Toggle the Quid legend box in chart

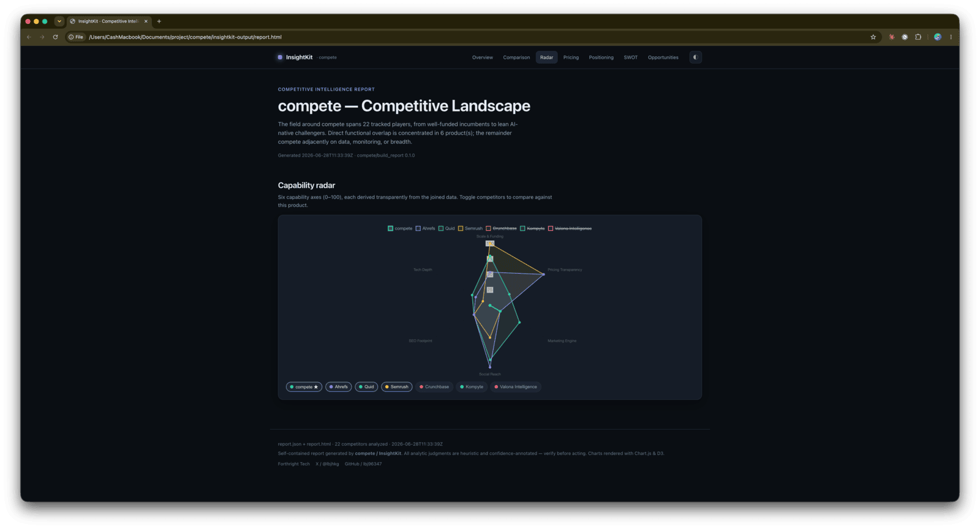pos(441,228)
